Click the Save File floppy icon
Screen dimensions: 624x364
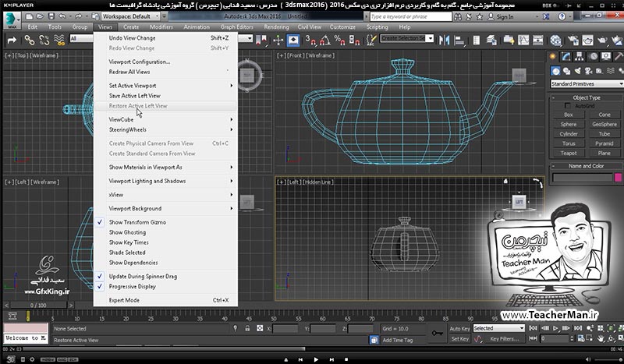[x=51, y=16]
